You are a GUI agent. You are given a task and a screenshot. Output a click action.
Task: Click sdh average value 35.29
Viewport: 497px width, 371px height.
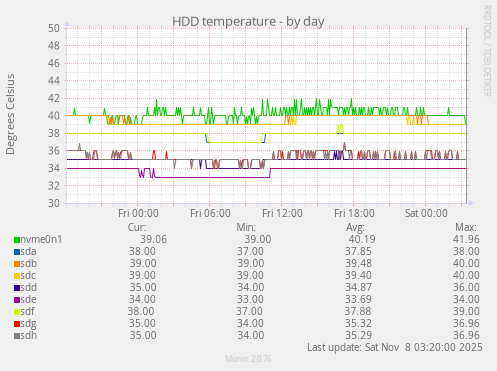358,335
